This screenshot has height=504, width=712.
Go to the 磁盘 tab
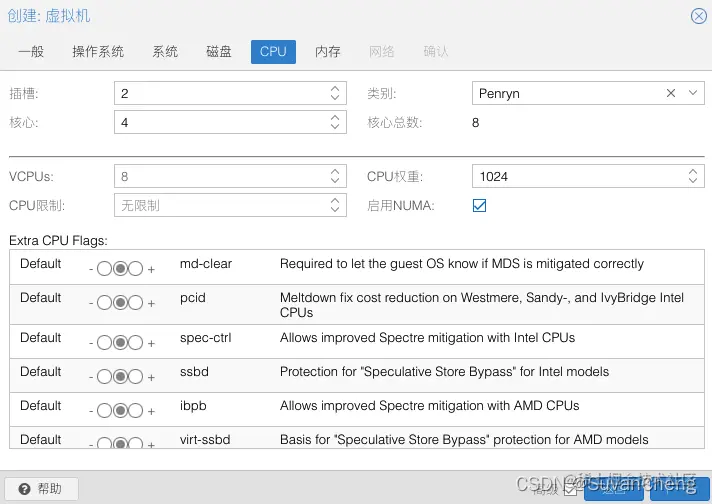(x=219, y=52)
